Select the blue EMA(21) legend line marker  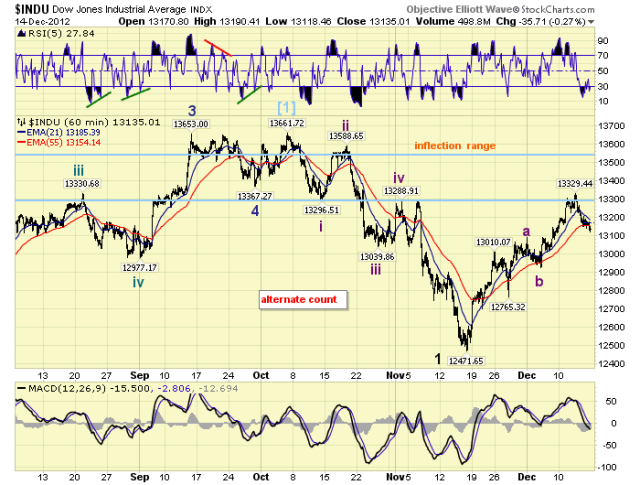(21, 132)
